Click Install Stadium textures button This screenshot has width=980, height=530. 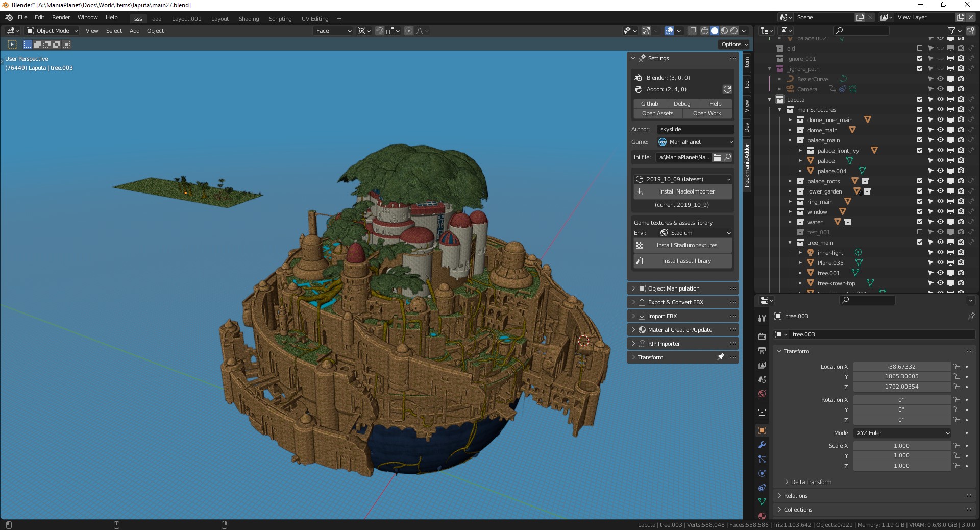point(683,245)
